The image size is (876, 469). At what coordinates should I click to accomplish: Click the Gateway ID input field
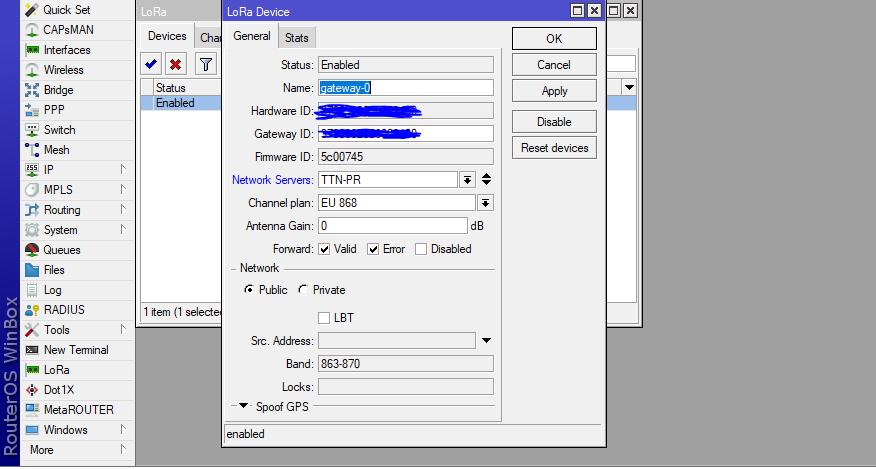pyautogui.click(x=406, y=134)
